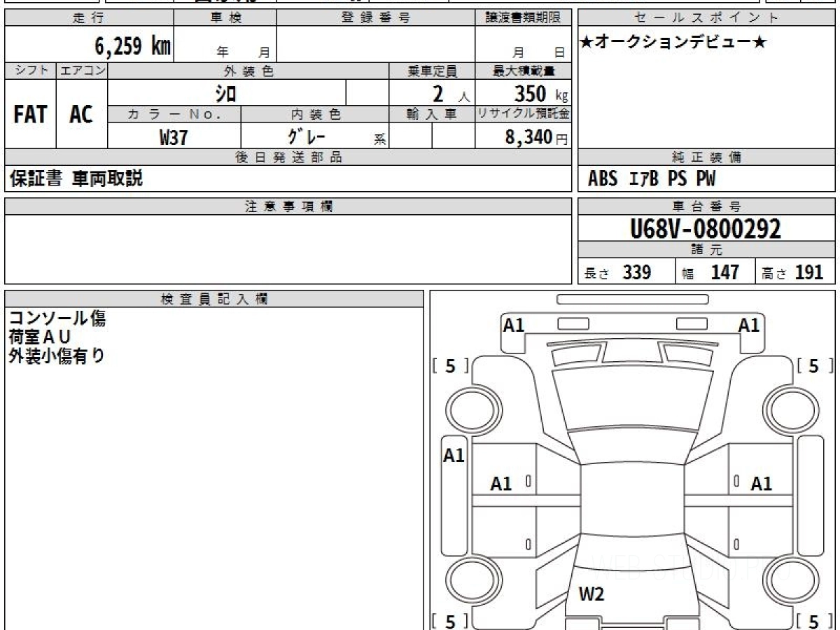Select the カラーNo. header
Viewport: 840px width, 630px height.
click(x=174, y=114)
